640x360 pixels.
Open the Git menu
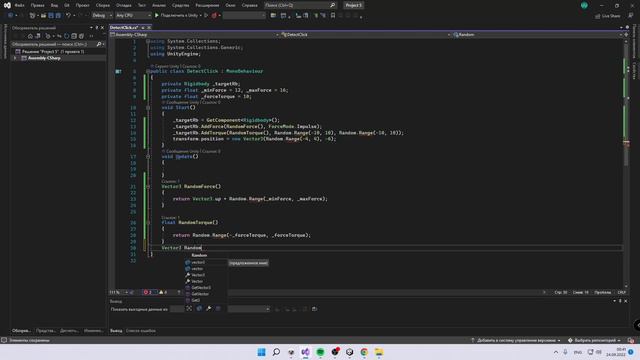[67, 5]
